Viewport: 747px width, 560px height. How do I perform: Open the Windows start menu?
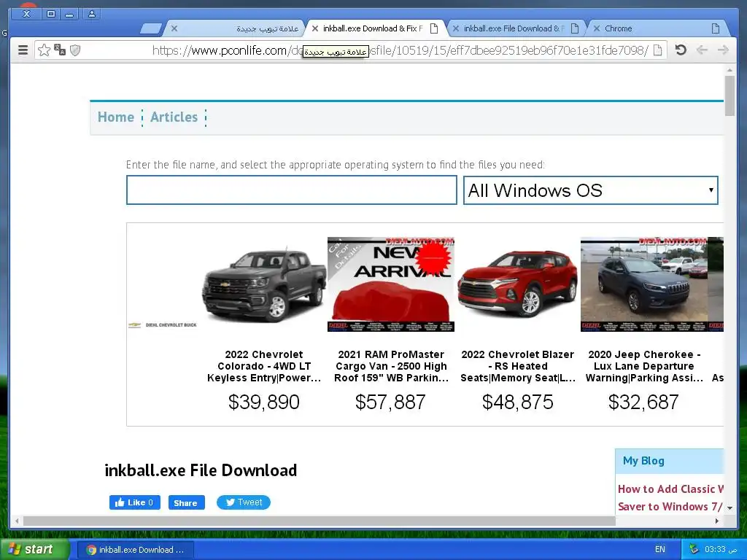pyautogui.click(x=34, y=549)
